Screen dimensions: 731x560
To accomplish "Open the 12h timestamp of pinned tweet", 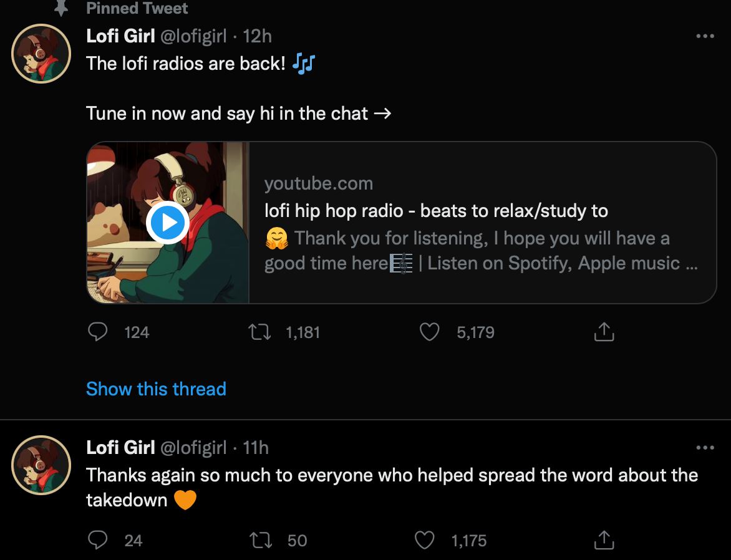I will point(257,36).
